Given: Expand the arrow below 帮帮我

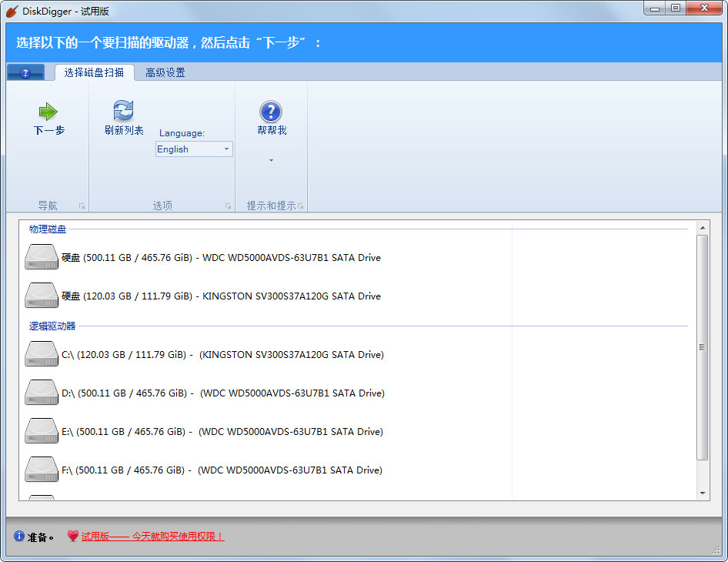Looking at the screenshot, I should pos(271,161).
